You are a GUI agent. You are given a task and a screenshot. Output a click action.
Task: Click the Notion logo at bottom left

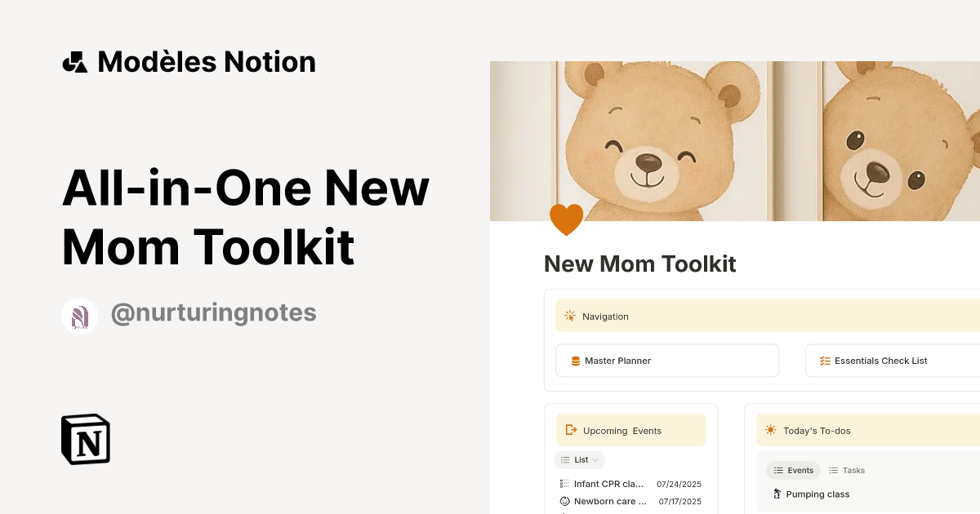point(84,439)
